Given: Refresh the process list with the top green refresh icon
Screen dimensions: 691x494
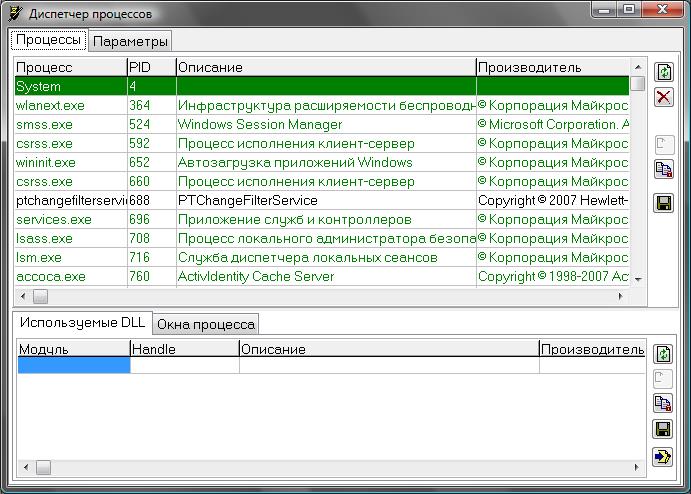Looking at the screenshot, I should point(664,72).
